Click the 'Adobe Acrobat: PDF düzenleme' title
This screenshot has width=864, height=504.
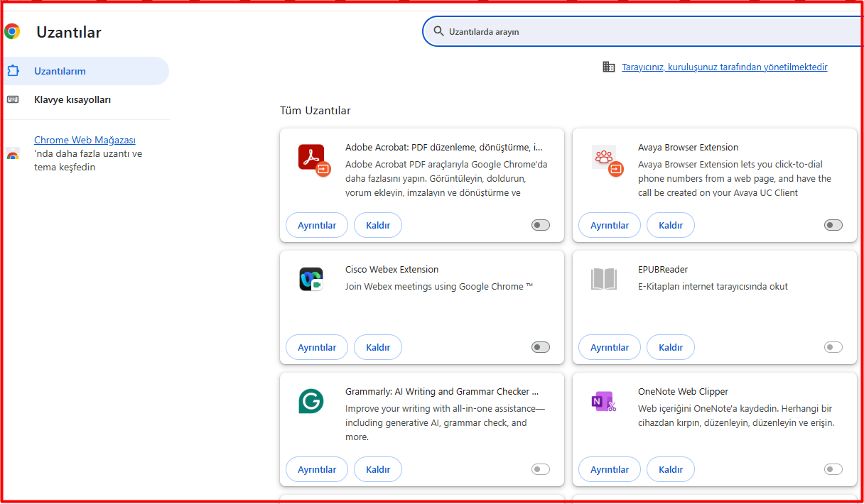[x=444, y=148]
